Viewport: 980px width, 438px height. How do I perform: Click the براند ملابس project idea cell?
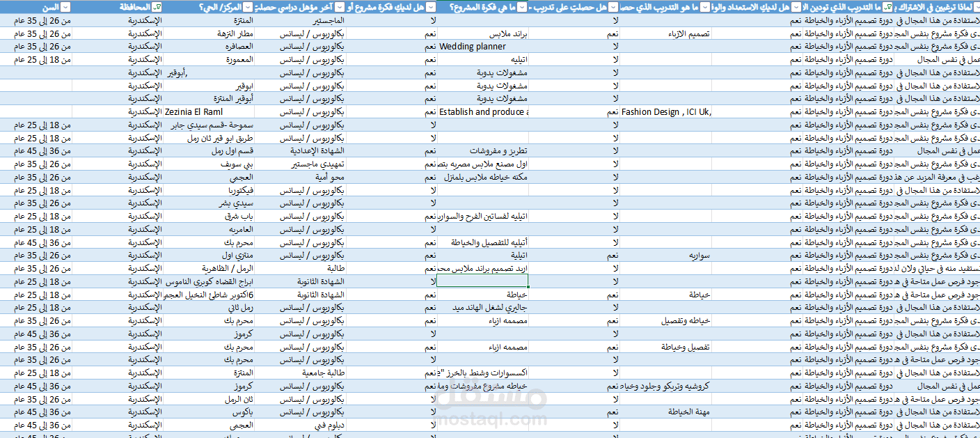point(483,33)
